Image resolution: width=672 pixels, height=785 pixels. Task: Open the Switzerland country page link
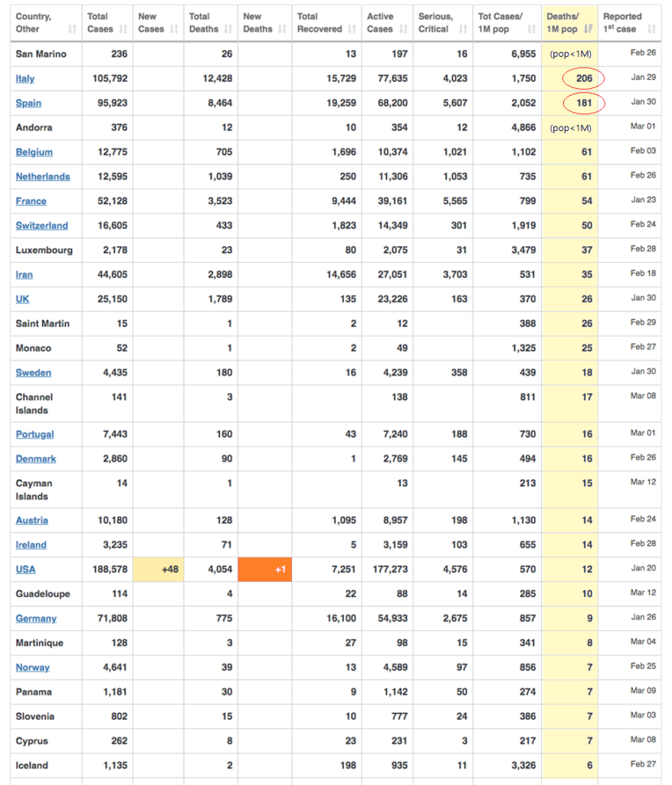tap(41, 226)
